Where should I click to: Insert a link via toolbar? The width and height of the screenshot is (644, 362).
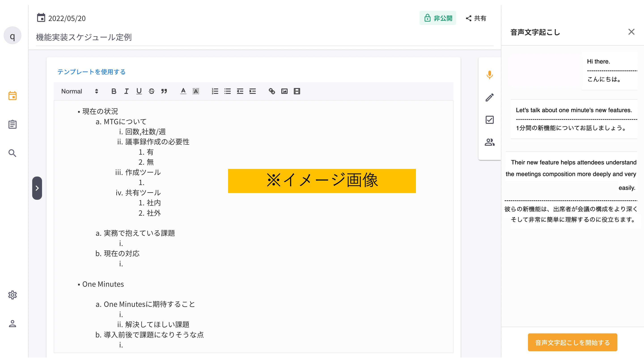point(272,91)
